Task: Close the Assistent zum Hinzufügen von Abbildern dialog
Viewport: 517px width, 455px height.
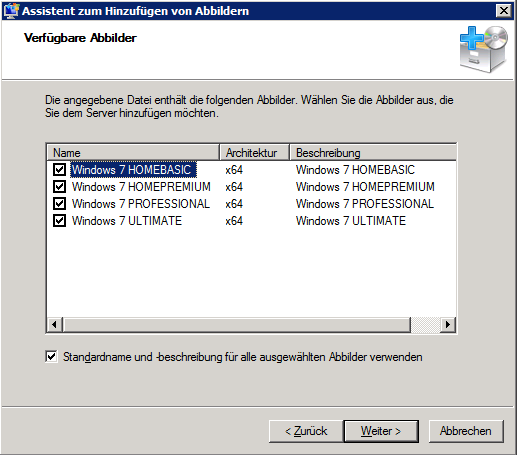Action: coord(504,11)
